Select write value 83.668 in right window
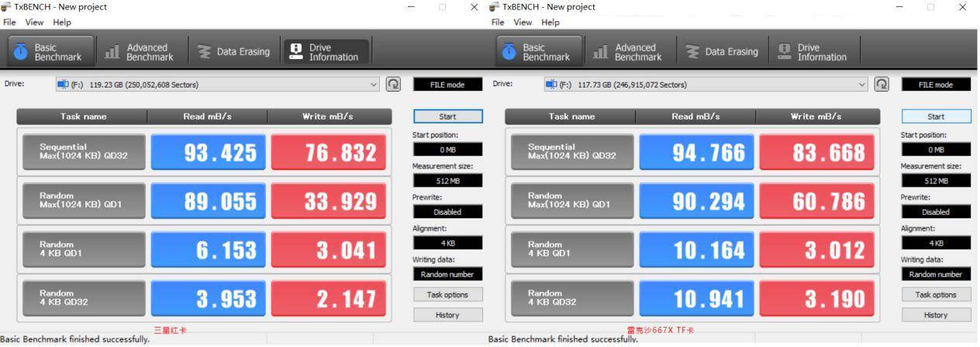Screen dimensions: 980x347 coord(817,152)
